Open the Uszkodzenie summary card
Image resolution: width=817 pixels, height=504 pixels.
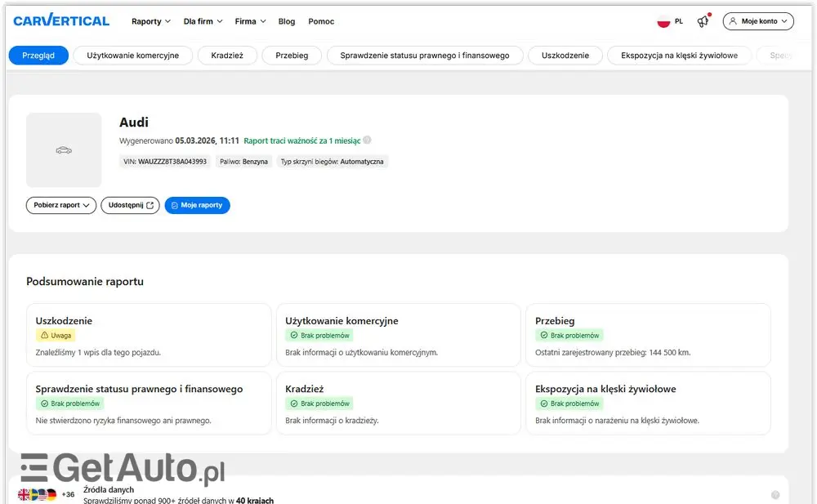coord(149,335)
